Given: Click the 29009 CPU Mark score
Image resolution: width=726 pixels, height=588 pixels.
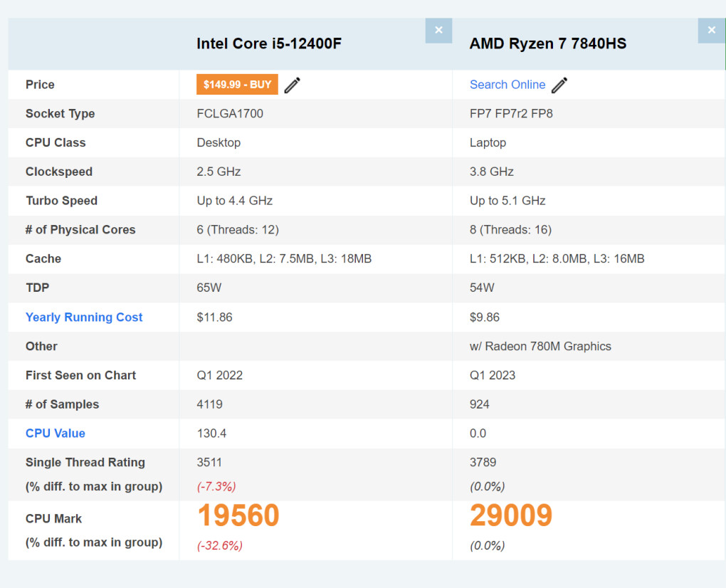Looking at the screenshot, I should [511, 515].
